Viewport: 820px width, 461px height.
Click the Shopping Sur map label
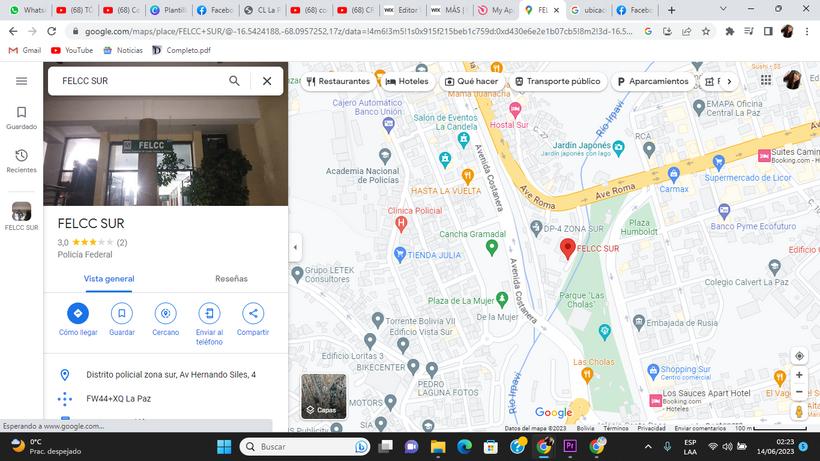tap(685, 369)
